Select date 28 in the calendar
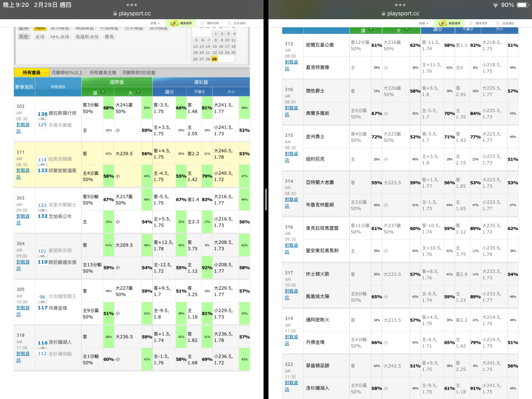This screenshot has width=532, height=399. [208, 59]
